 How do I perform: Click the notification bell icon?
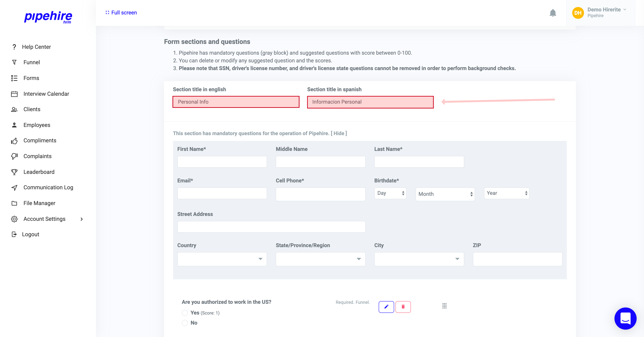553,13
